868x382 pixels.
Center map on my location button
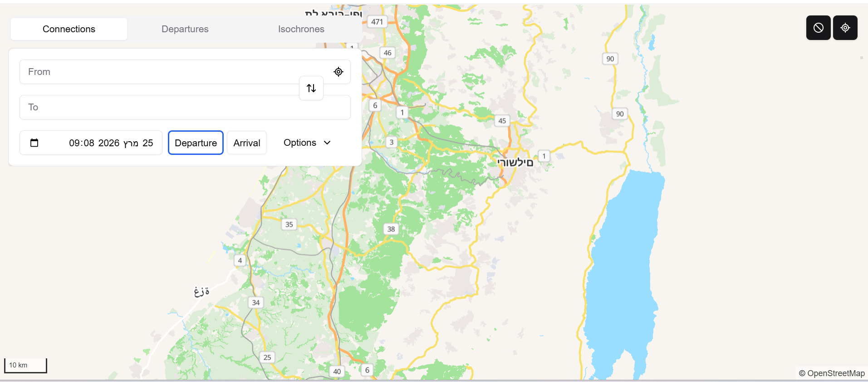[845, 28]
